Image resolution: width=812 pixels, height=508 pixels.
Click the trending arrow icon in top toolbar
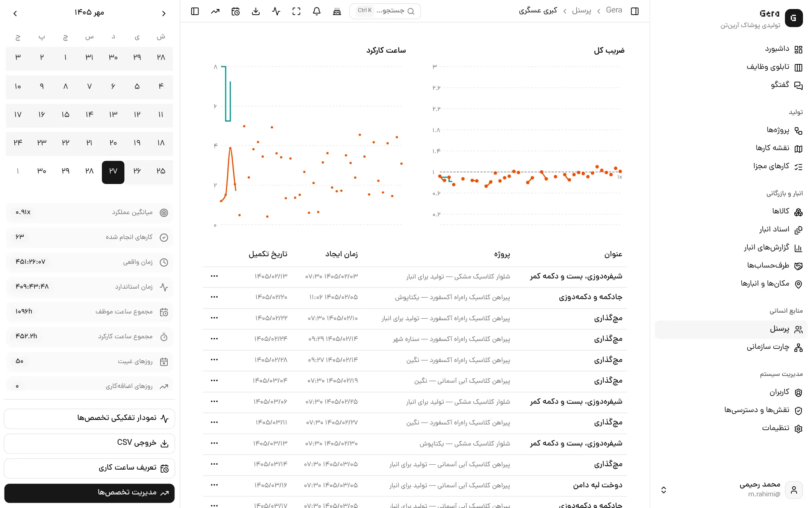(x=215, y=11)
